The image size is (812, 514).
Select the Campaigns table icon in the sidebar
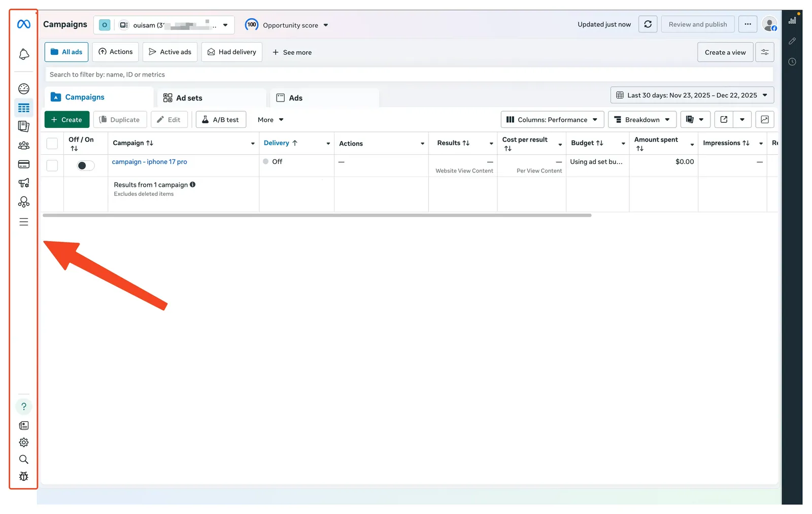pos(23,108)
